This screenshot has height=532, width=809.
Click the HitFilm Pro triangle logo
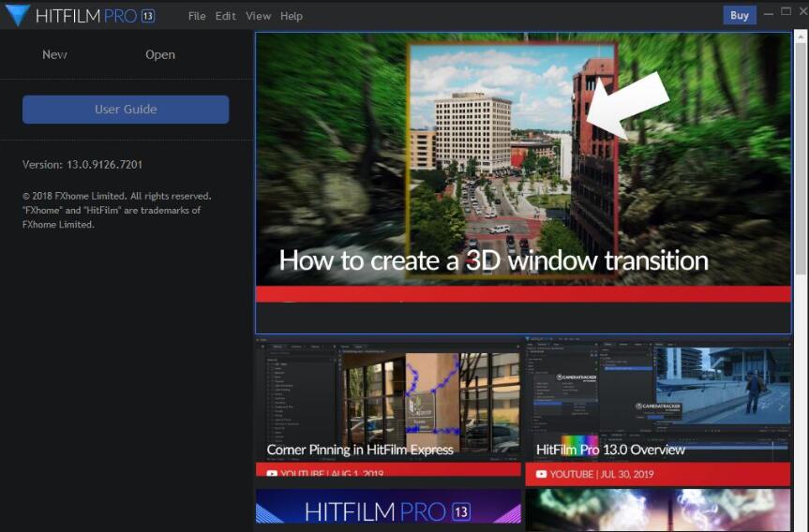(x=17, y=16)
